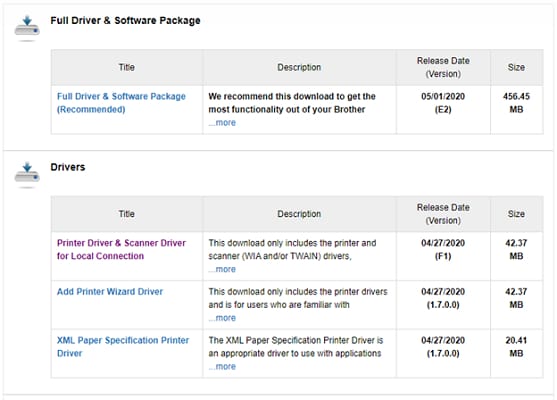Click the download icon beside Drivers heading
This screenshot has width=557, height=400.
point(27,174)
